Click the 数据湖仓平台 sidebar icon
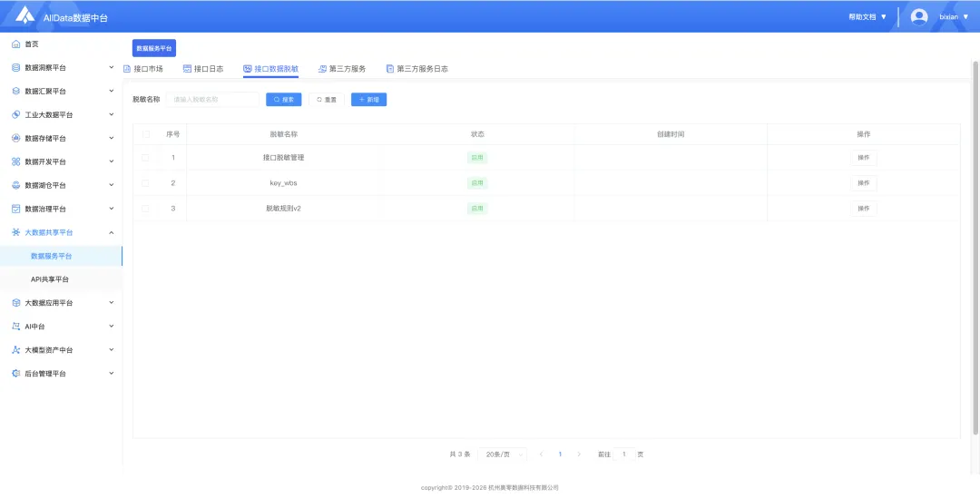 tap(16, 186)
